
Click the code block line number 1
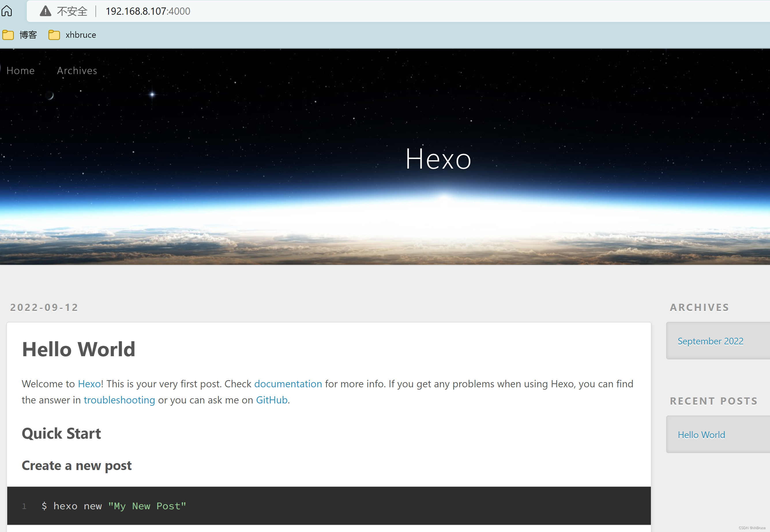tap(24, 506)
